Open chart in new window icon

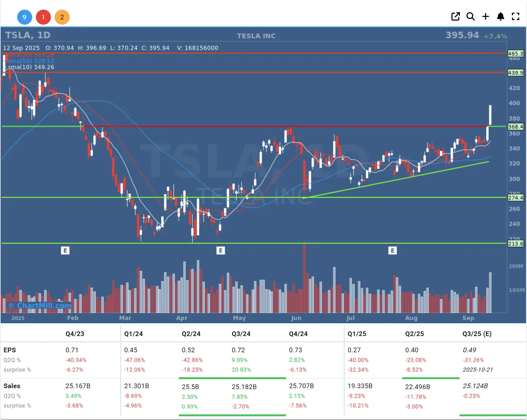click(456, 17)
